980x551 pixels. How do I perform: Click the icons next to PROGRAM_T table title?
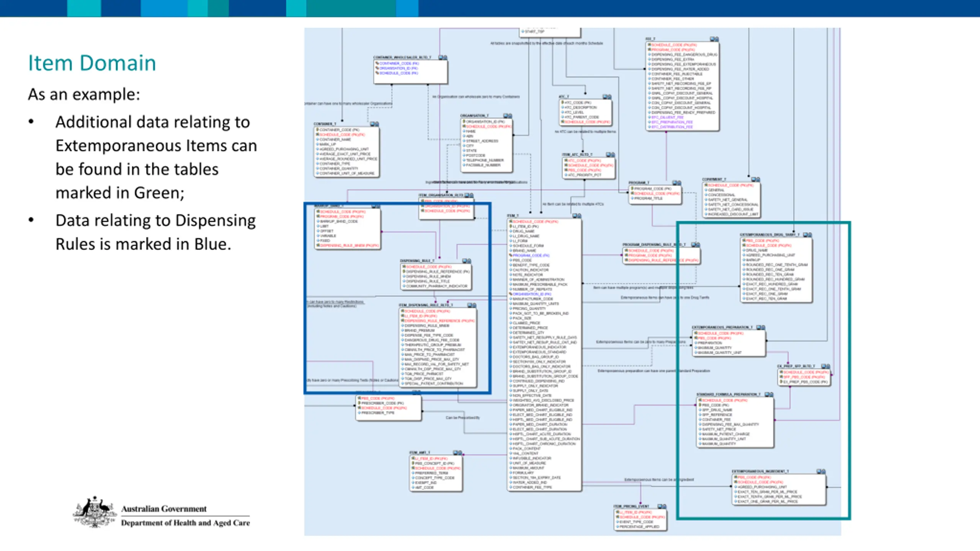(677, 183)
